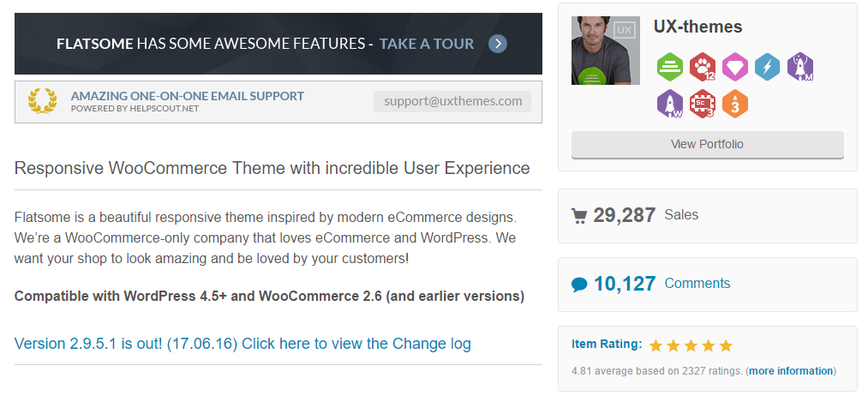Screen dimensions: 868x396
Task: Click the pink heart hexagon badge
Action: click(735, 68)
